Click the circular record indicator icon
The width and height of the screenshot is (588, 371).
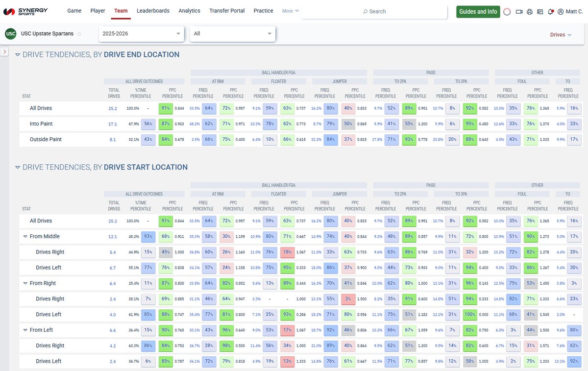(507, 11)
